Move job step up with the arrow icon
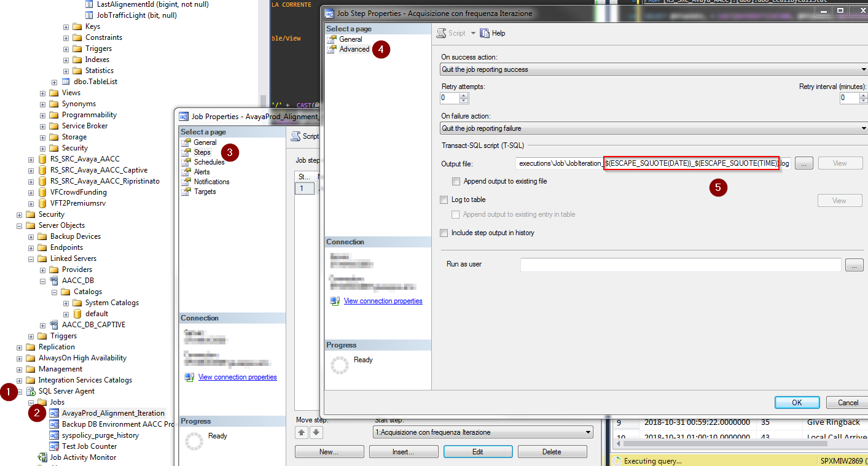Screen dimensions: 868x466 [301, 432]
